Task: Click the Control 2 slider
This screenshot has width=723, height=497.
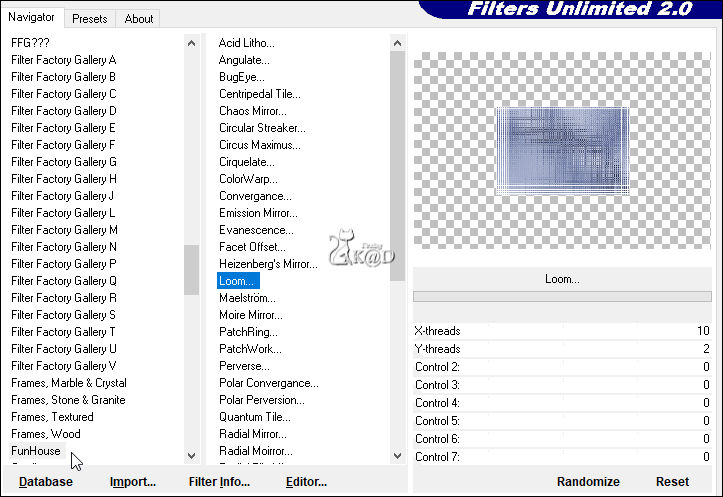Action: pos(562,367)
